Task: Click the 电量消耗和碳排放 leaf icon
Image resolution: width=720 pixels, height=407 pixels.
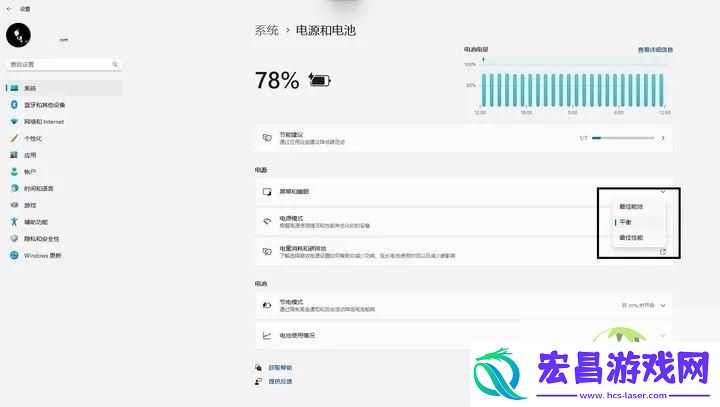Action: pyautogui.click(x=267, y=251)
